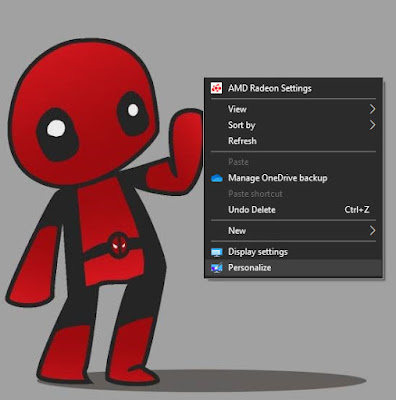This screenshot has height=400, width=396.
Task: Click the AMD Radeon red logo icon
Action: (x=216, y=88)
